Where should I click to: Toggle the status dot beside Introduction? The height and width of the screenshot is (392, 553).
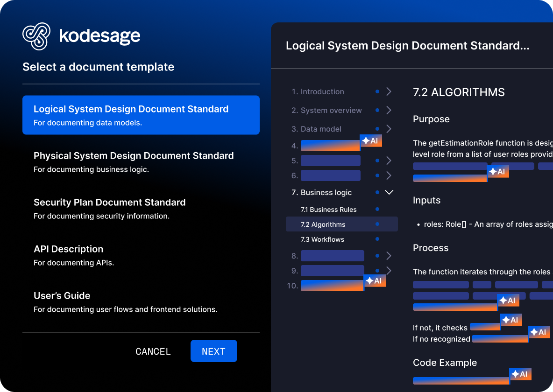[377, 91]
